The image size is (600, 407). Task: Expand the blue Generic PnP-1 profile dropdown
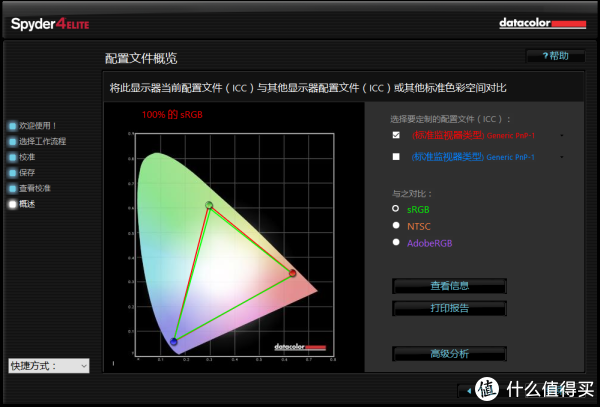click(x=562, y=157)
